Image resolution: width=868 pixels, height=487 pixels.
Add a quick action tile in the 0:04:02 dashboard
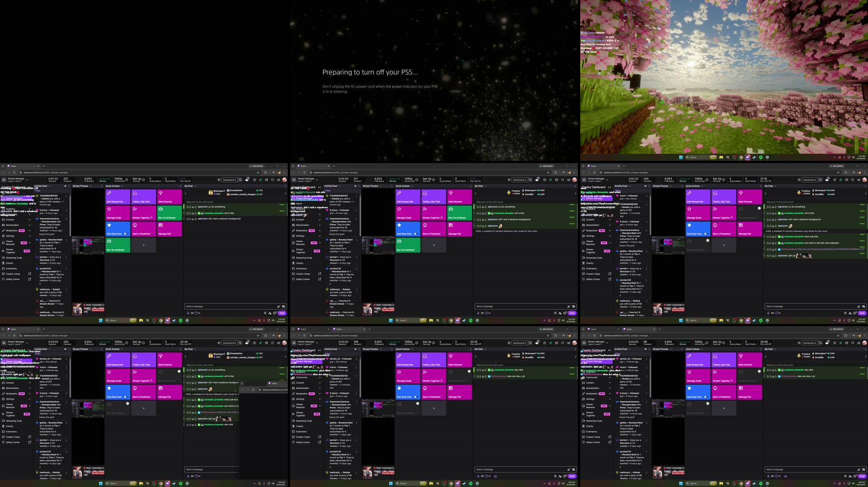[x=724, y=408]
